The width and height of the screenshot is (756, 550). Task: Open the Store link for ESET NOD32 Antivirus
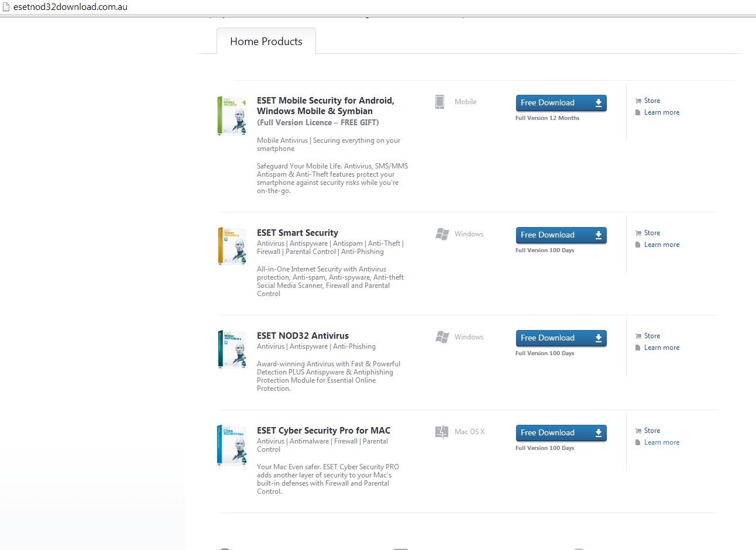(x=652, y=336)
